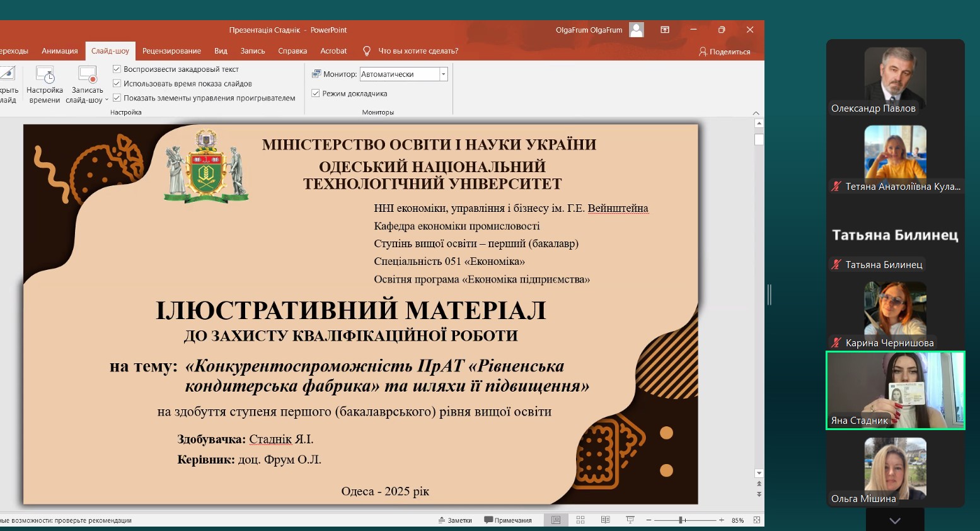Select Татьяна Билинец participant tile
The height and width of the screenshot is (531, 980).
(895, 235)
